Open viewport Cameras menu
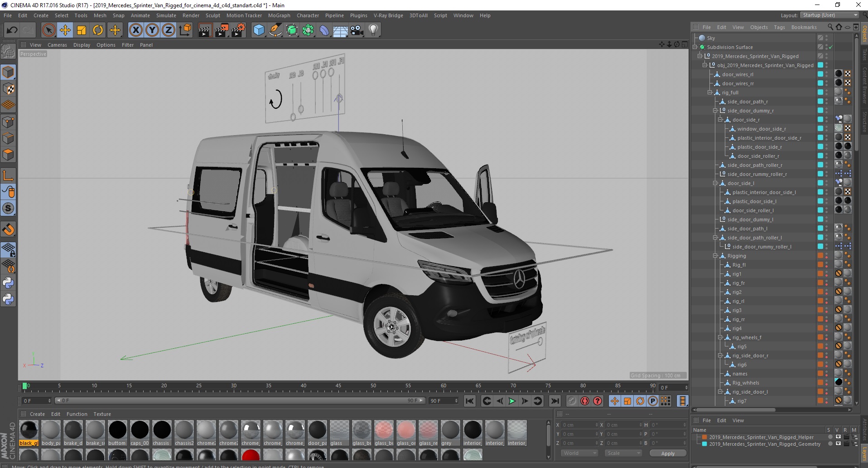Viewport: 868px width, 468px height. [57, 45]
